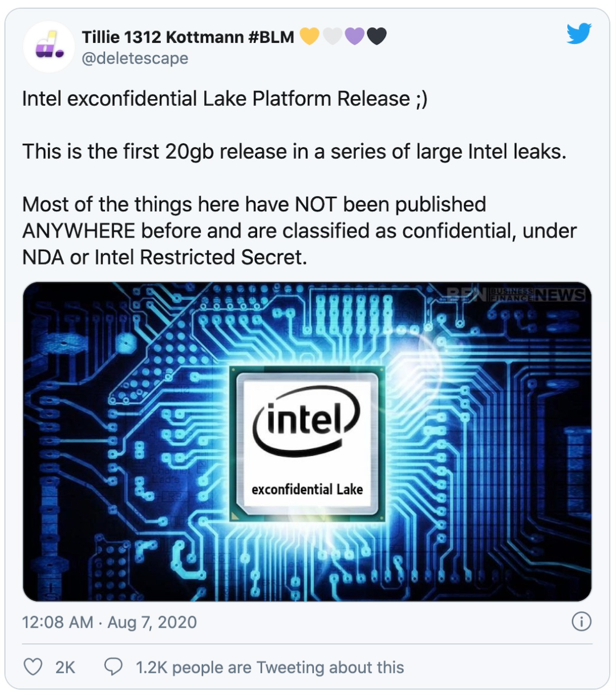
Task: Click the yellow heart emoji in name
Action: 310,37
